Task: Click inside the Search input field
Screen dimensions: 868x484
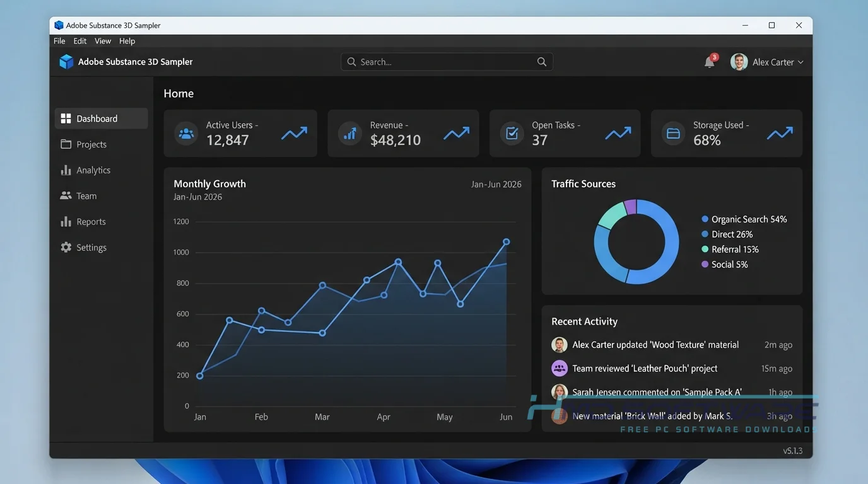Action: pyautogui.click(x=447, y=62)
